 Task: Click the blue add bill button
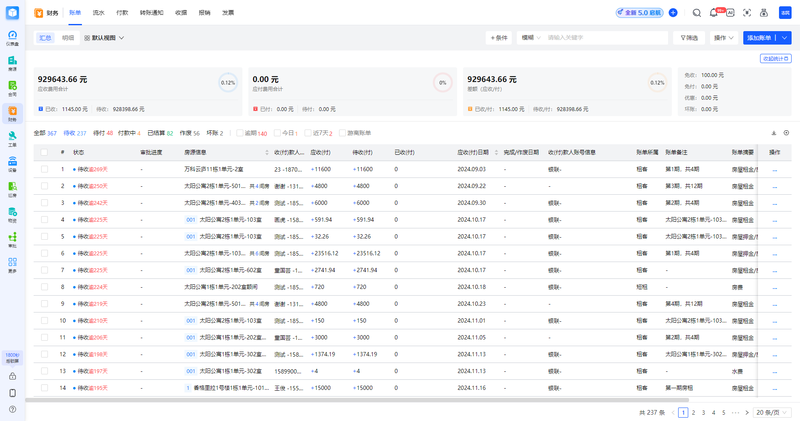click(x=760, y=38)
